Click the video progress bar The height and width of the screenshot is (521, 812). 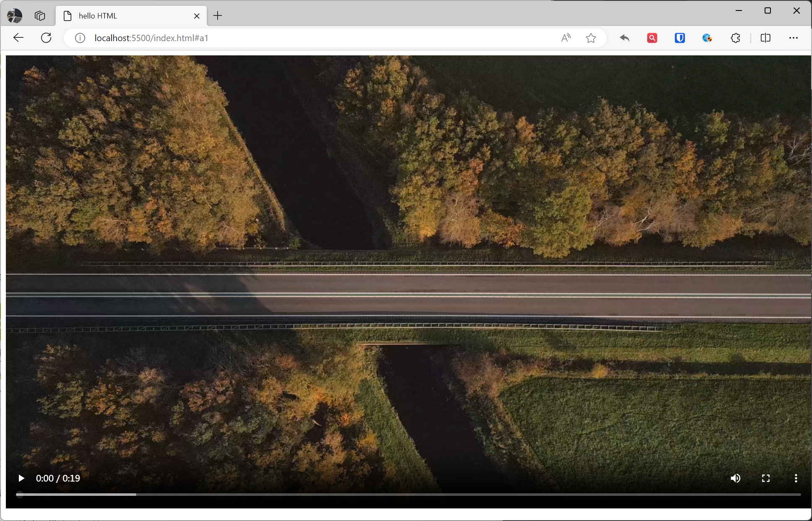[408, 495]
